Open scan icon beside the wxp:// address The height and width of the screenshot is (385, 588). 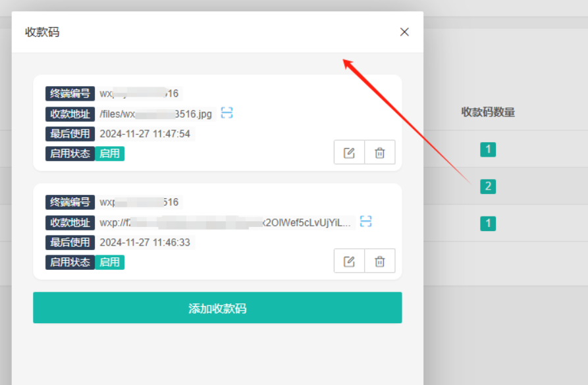tap(366, 221)
